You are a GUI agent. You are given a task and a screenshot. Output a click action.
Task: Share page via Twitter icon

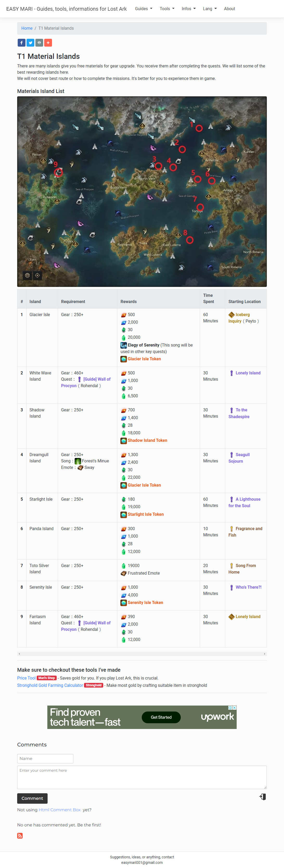[30, 43]
